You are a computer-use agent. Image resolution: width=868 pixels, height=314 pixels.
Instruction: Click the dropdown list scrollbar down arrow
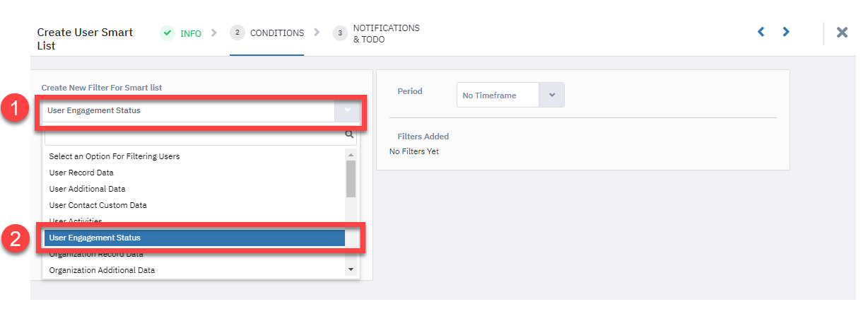coord(350,269)
